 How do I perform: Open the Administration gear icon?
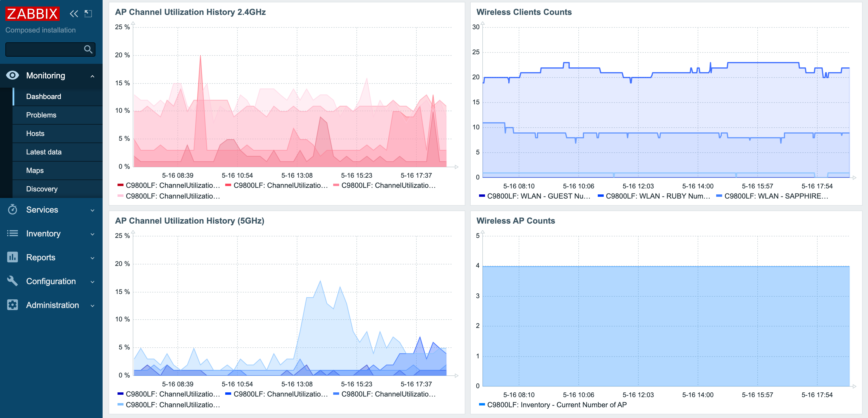tap(13, 305)
